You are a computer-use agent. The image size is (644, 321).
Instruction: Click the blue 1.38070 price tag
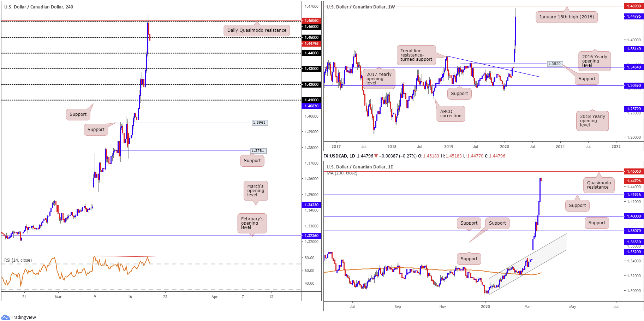pyautogui.click(x=634, y=231)
